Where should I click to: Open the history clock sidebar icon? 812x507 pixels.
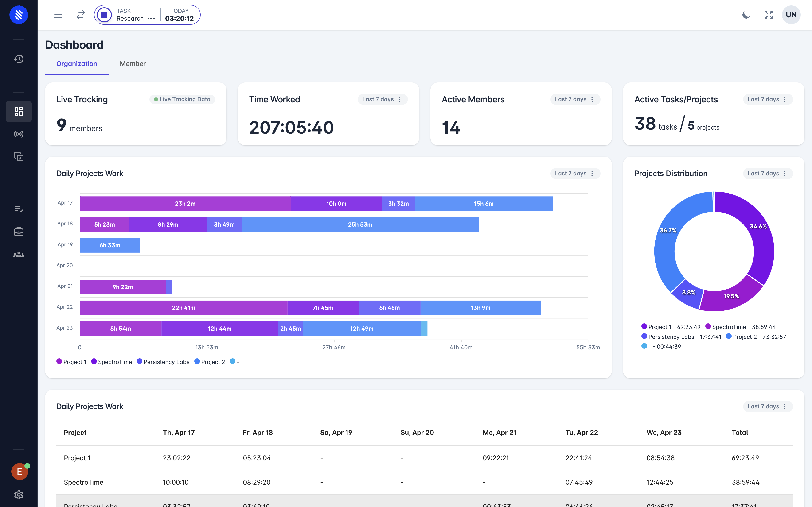[x=19, y=59]
